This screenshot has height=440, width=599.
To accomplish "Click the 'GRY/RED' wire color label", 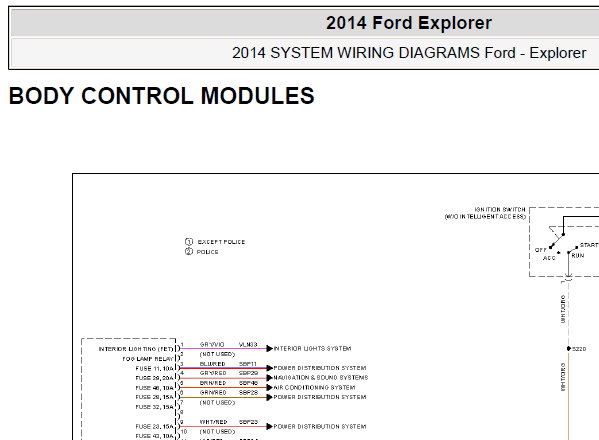I will (x=213, y=373).
